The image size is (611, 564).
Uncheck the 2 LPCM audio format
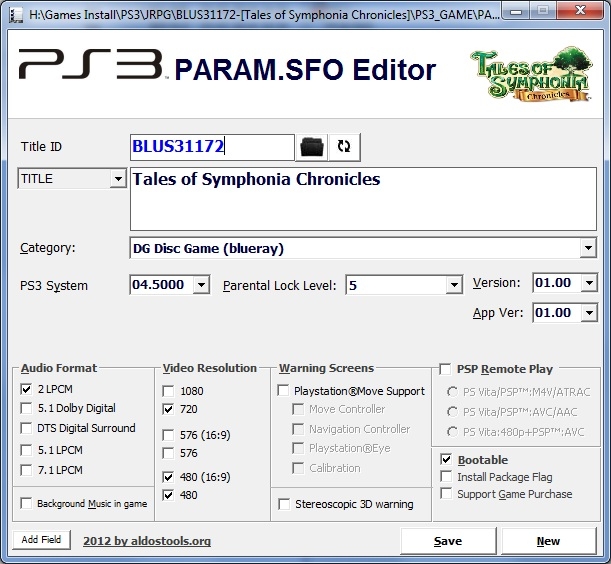coord(26,389)
